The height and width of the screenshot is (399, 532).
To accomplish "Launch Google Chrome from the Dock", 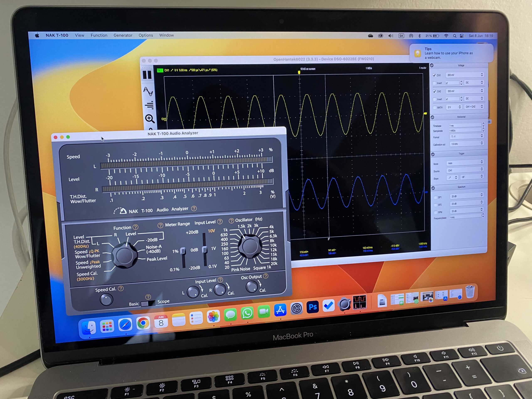I will point(143,323).
